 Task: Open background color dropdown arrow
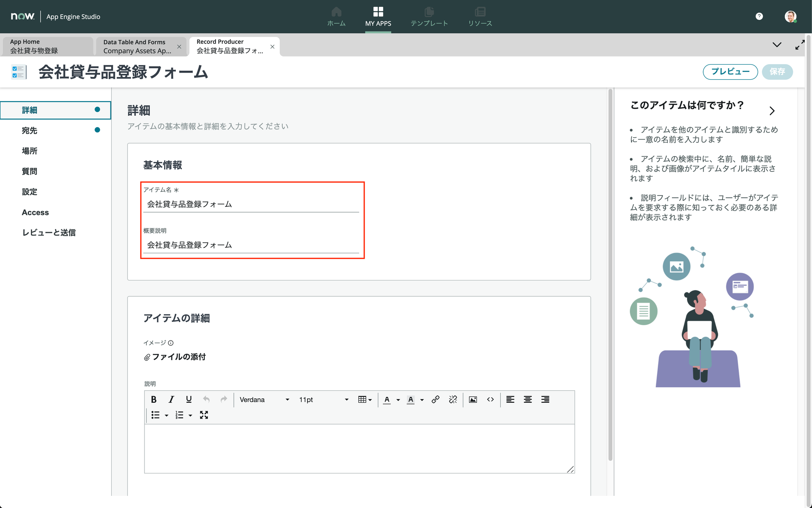click(x=422, y=400)
